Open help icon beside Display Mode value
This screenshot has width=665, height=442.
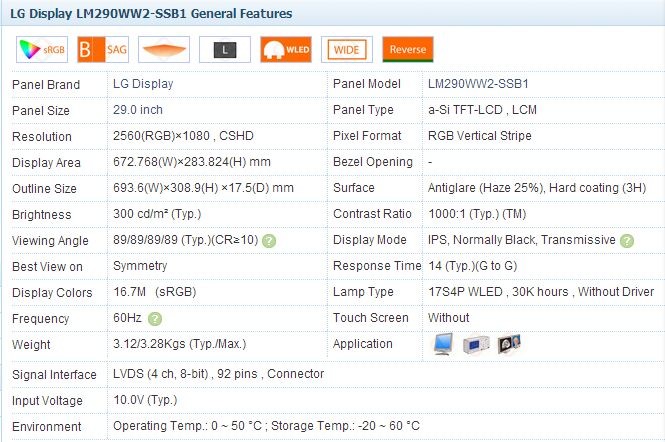tap(627, 241)
